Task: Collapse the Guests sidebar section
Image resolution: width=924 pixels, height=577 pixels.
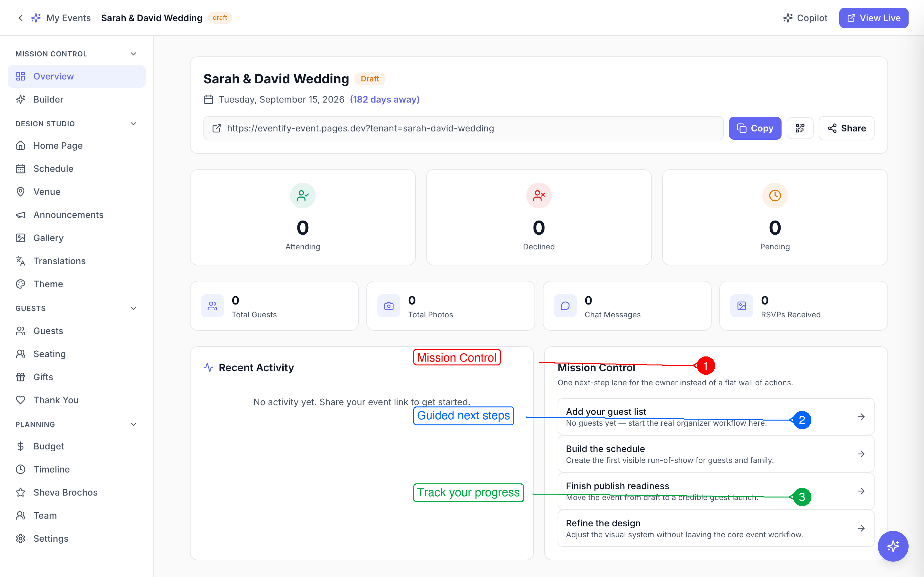Action: (133, 308)
